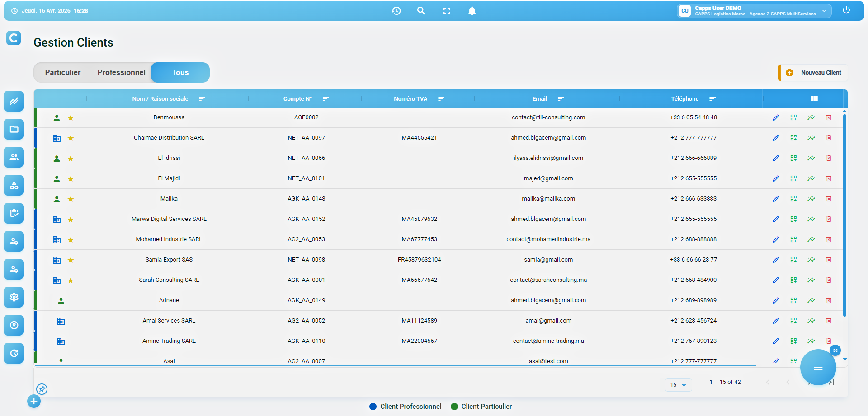This screenshot has height=416, width=868.
Task: Edit the Malika client row
Action: click(x=776, y=199)
